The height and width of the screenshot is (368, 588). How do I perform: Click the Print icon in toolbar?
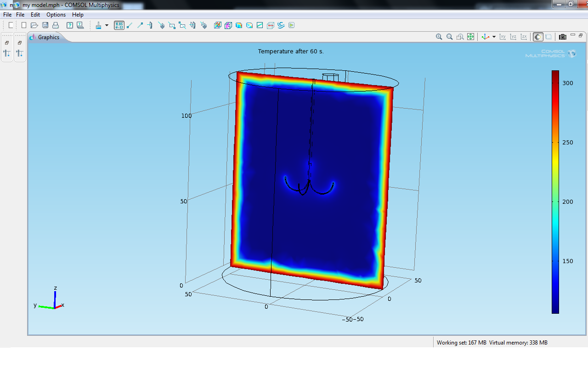tap(56, 25)
